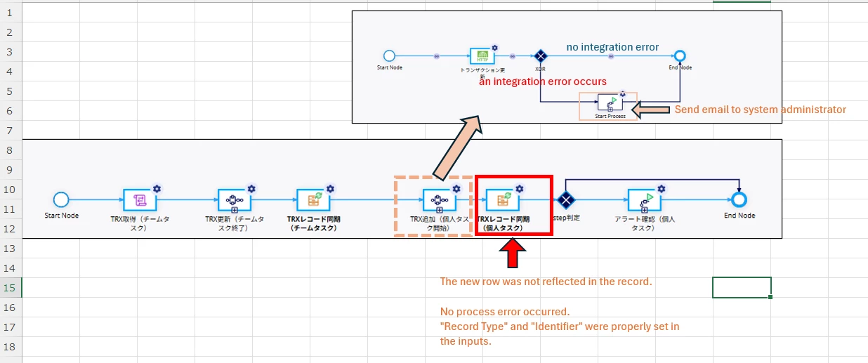Select row header 14
This screenshot has height=363, width=868.
[10, 268]
